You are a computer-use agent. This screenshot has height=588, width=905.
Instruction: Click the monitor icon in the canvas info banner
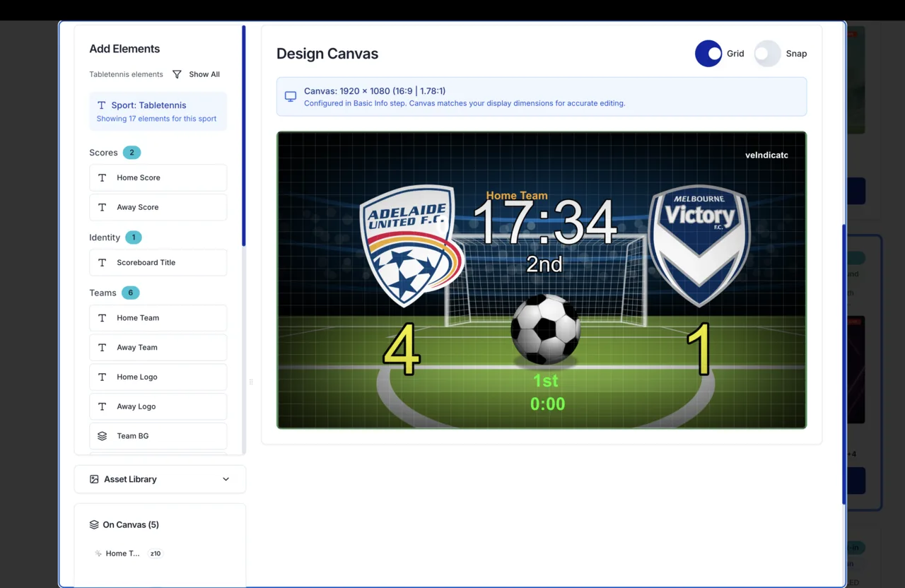pos(290,96)
